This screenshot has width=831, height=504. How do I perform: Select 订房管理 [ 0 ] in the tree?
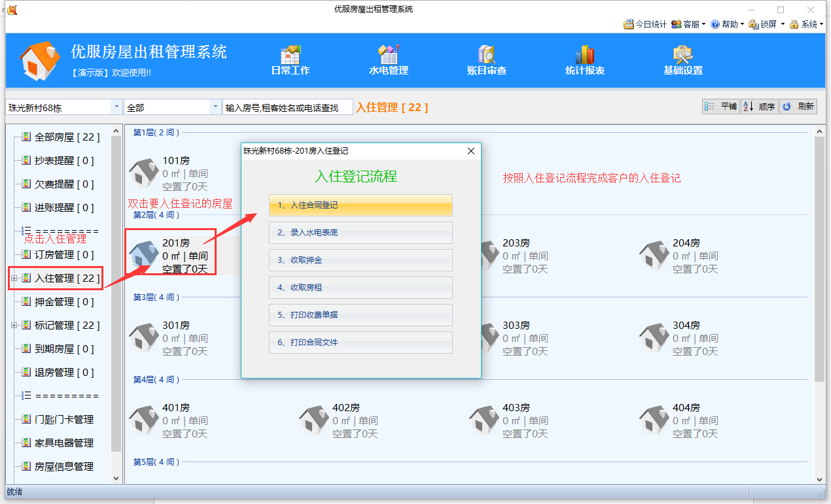(63, 255)
